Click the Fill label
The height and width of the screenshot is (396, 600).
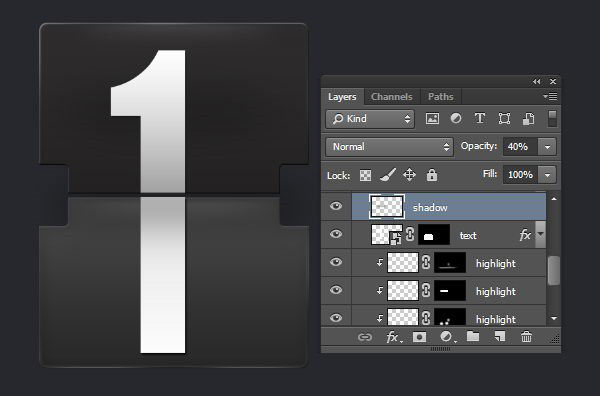point(490,174)
